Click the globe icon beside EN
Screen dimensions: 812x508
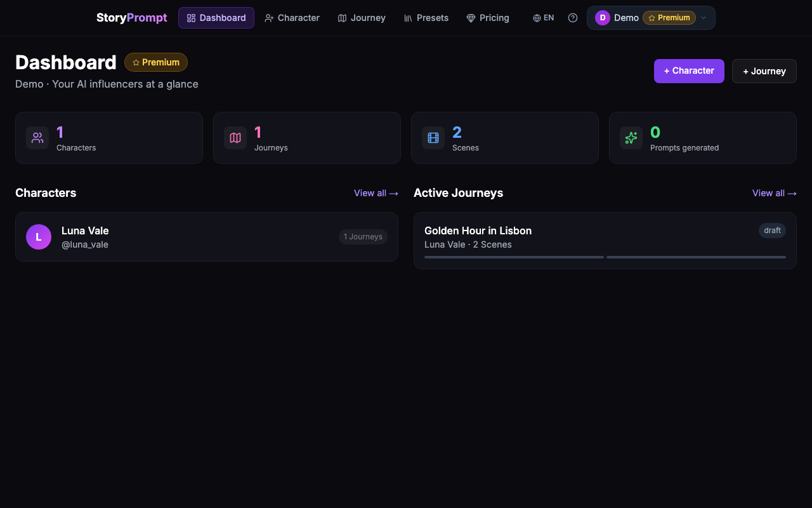coord(537,18)
